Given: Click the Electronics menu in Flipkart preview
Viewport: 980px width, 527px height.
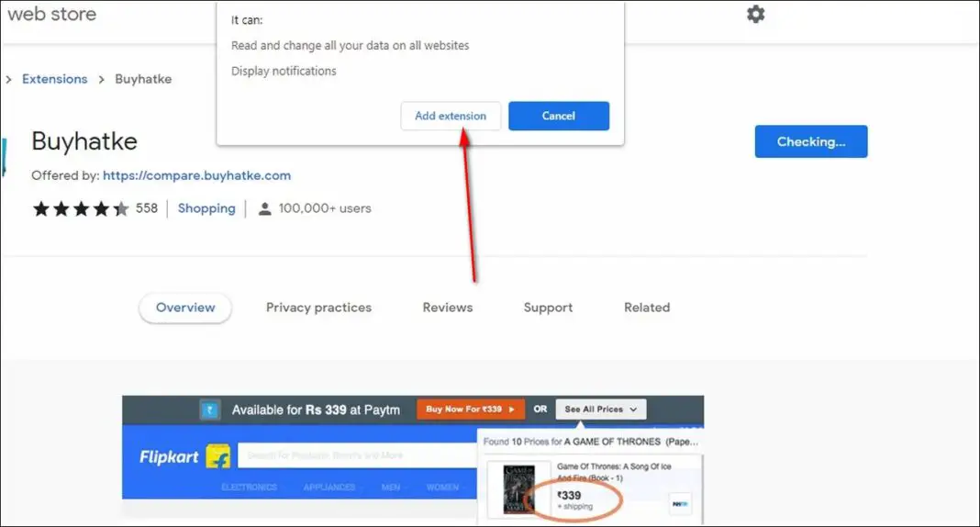Looking at the screenshot, I should point(249,487).
